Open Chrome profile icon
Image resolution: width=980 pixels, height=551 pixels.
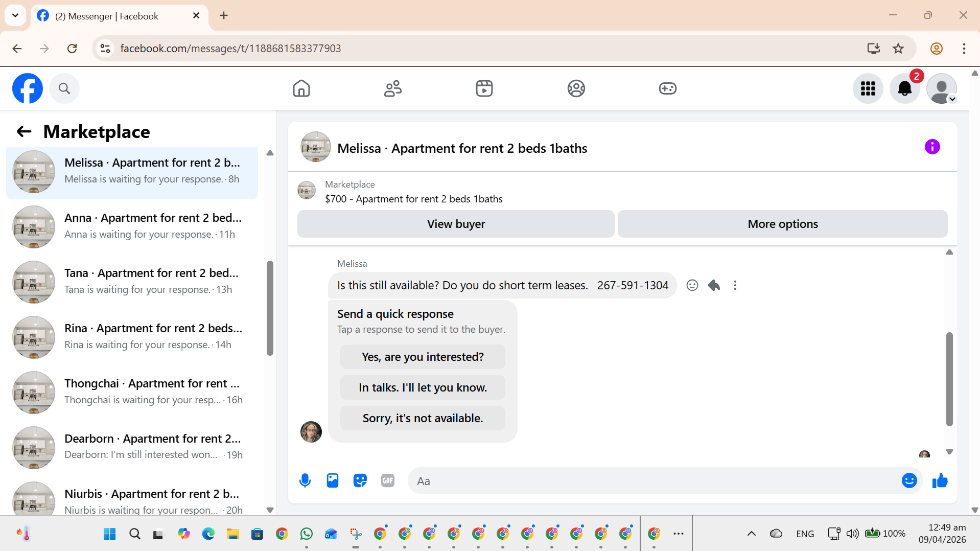[x=936, y=49]
